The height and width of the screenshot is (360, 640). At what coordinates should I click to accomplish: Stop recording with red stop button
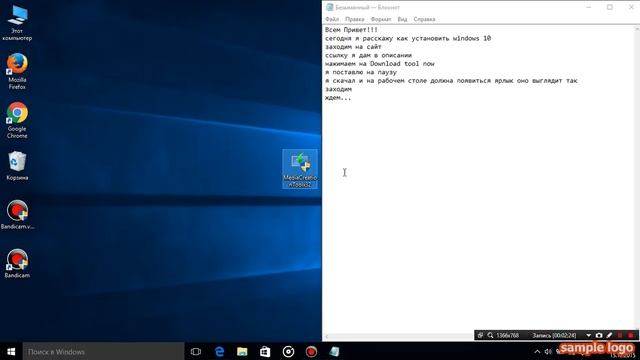[631, 336]
